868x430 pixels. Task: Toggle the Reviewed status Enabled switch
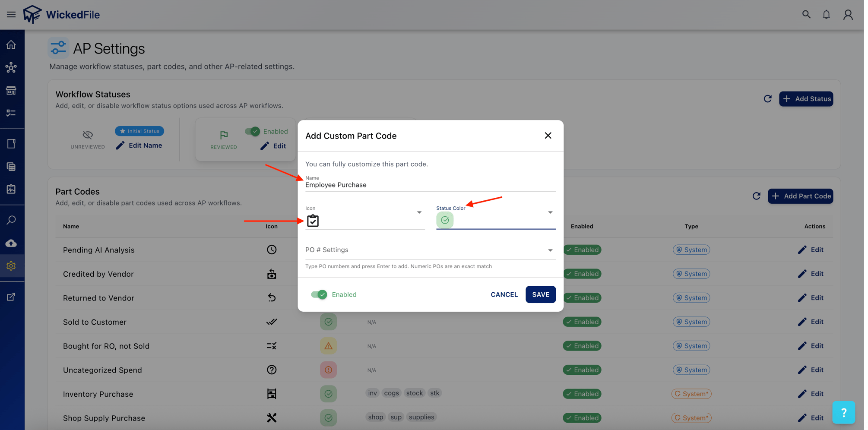253,131
